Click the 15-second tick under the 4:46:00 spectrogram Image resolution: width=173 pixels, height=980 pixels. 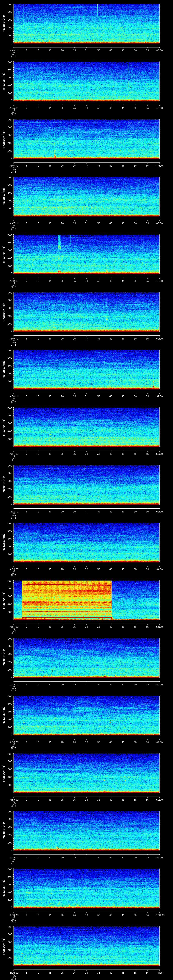50,166
